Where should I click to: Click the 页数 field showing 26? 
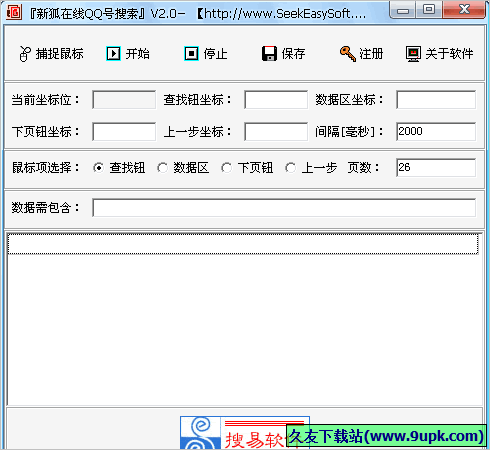pyautogui.click(x=436, y=168)
